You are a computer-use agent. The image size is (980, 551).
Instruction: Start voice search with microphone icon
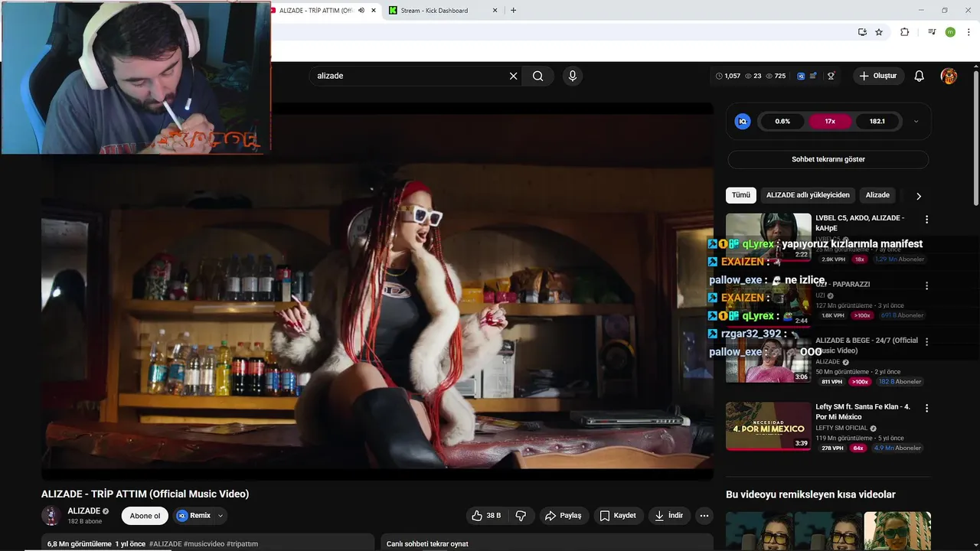(x=572, y=76)
